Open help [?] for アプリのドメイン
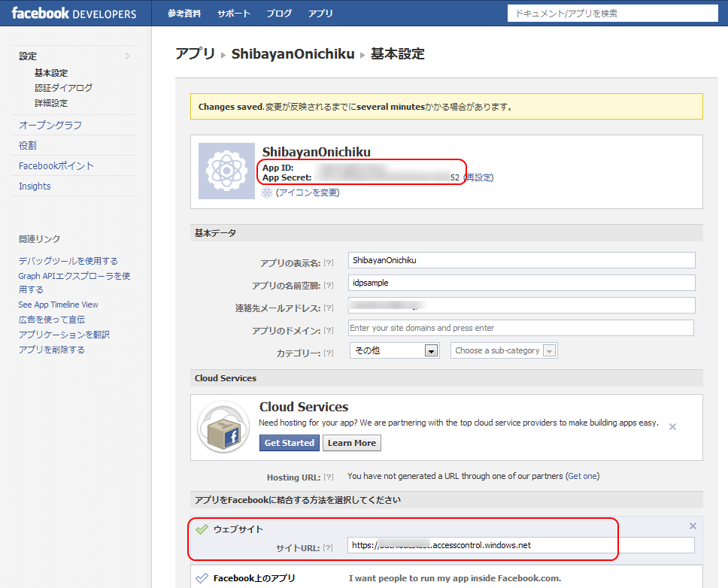This screenshot has height=588, width=728. (328, 330)
